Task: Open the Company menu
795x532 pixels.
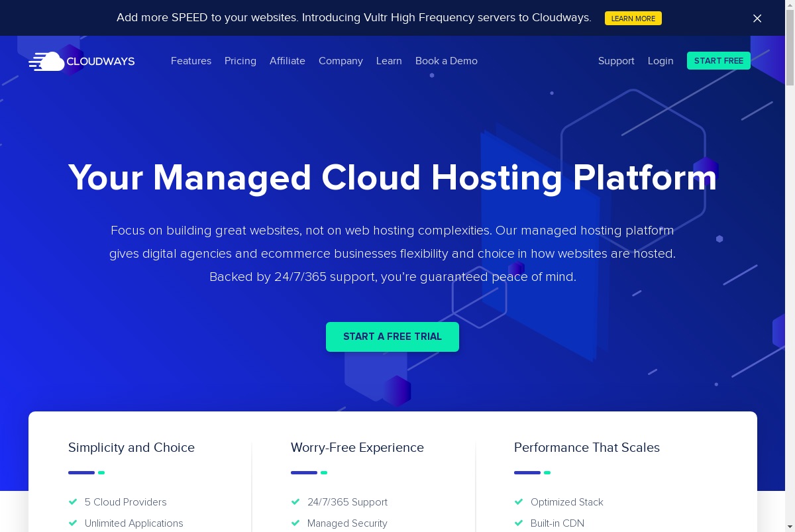Action: 341,61
